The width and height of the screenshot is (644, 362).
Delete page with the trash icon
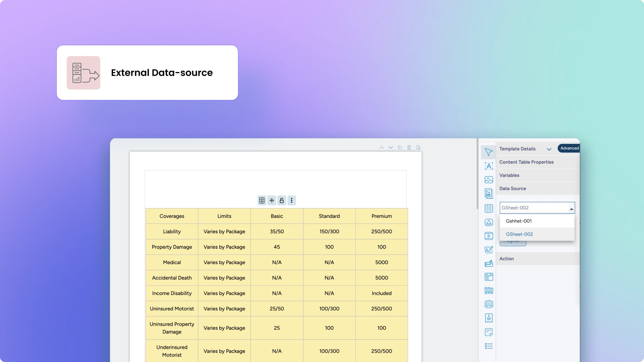point(409,147)
